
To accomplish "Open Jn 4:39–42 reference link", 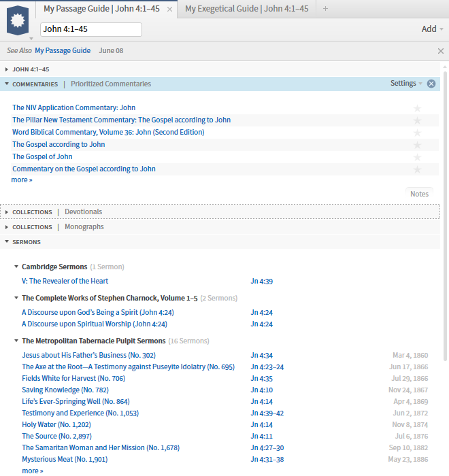I will click(267, 413).
